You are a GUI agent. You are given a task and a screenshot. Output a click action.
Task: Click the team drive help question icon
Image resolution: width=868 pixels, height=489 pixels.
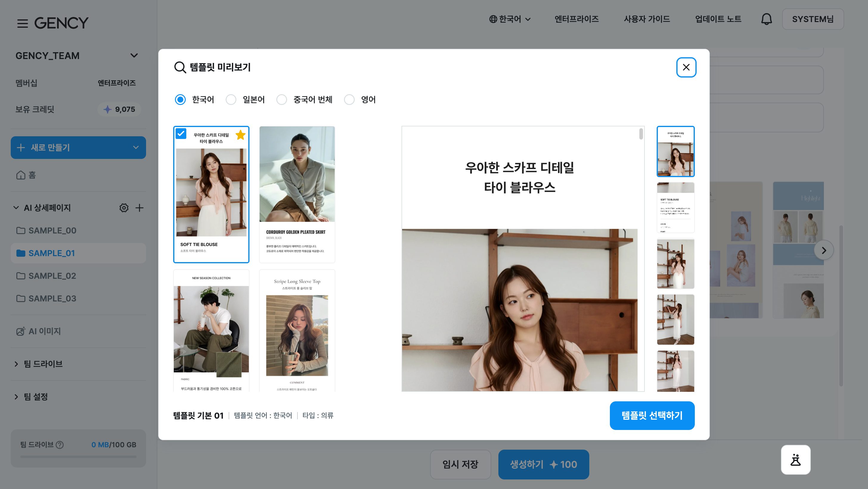pyautogui.click(x=60, y=445)
